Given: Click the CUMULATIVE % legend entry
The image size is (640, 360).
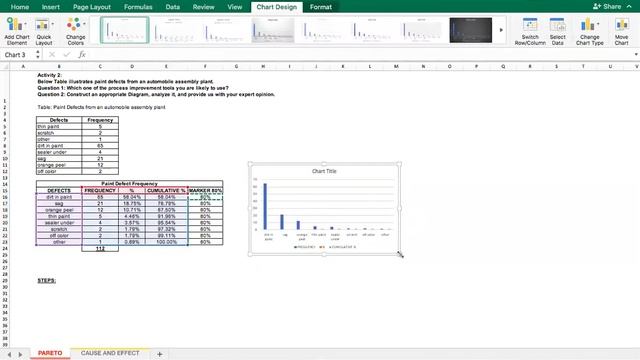Looking at the screenshot, I should (x=342, y=247).
